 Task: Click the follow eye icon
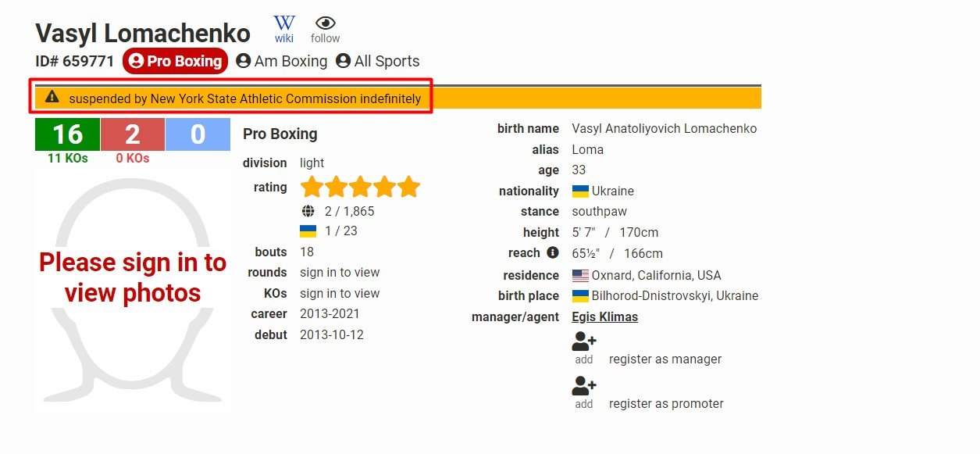pyautogui.click(x=326, y=24)
